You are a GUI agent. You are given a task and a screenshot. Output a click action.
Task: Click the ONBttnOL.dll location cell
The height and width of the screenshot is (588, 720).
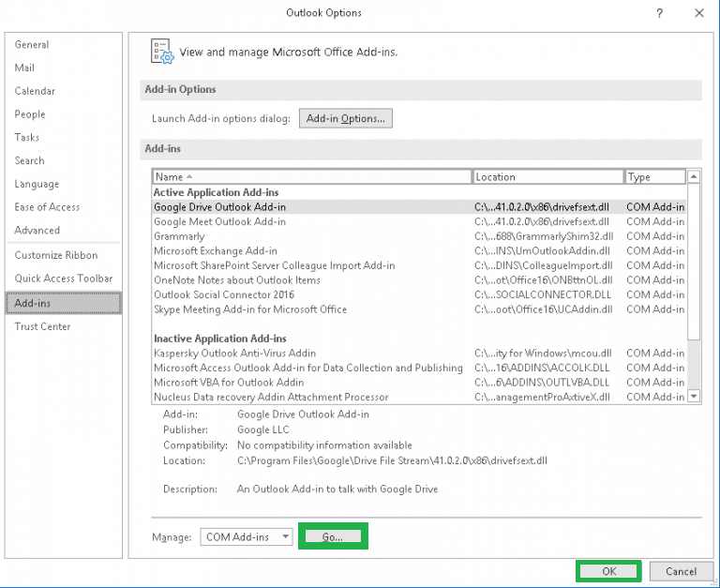(543, 280)
